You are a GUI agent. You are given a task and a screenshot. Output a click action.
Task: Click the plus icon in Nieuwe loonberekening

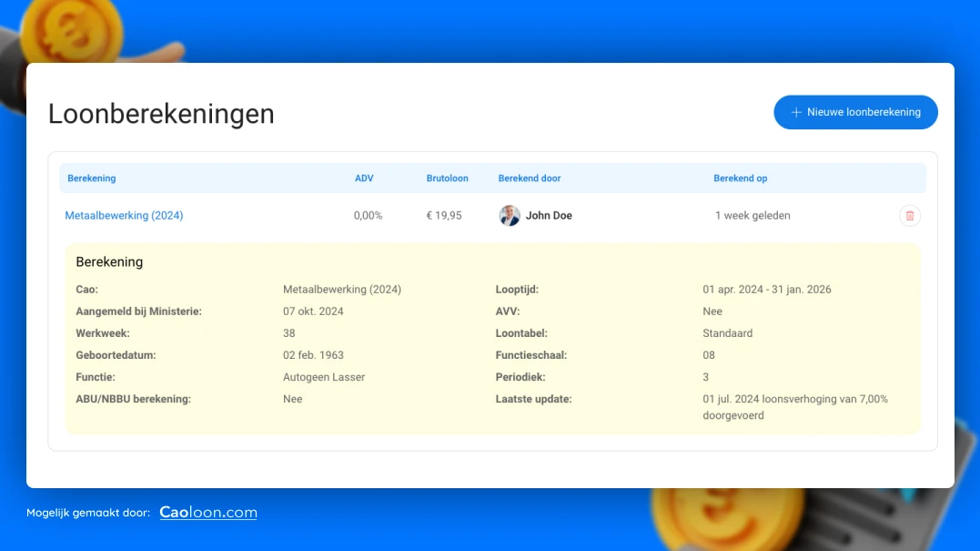tap(796, 112)
